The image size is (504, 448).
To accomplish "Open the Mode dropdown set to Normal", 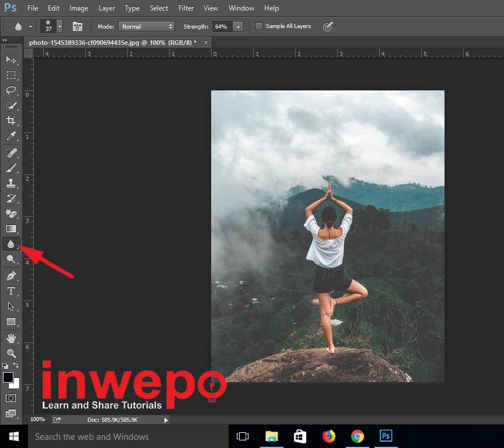I will click(146, 26).
